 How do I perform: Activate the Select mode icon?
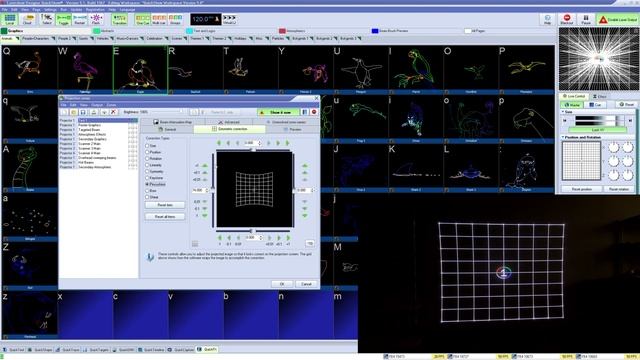coord(47,19)
